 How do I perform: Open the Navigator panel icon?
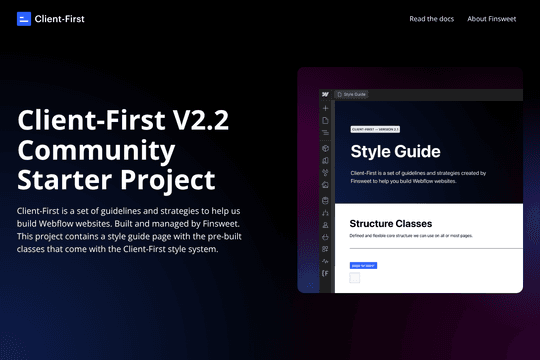(325, 133)
